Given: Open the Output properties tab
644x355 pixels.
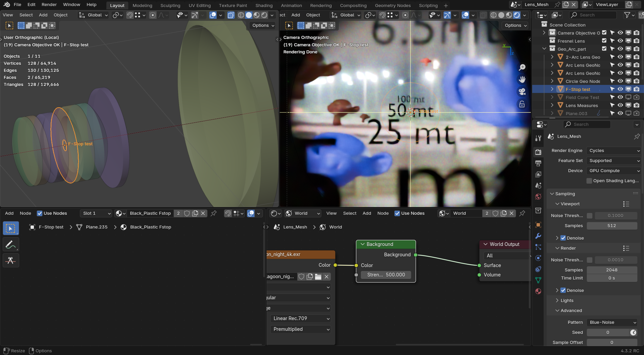Looking at the screenshot, I should pyautogui.click(x=538, y=163).
